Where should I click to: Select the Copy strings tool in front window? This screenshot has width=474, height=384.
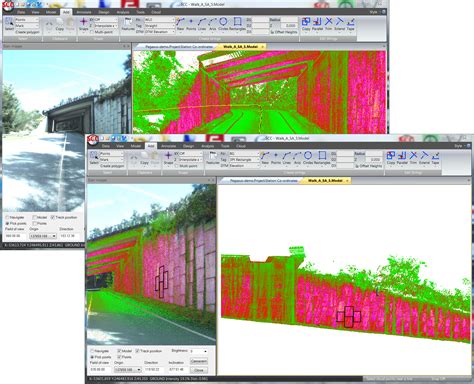pos(391,158)
